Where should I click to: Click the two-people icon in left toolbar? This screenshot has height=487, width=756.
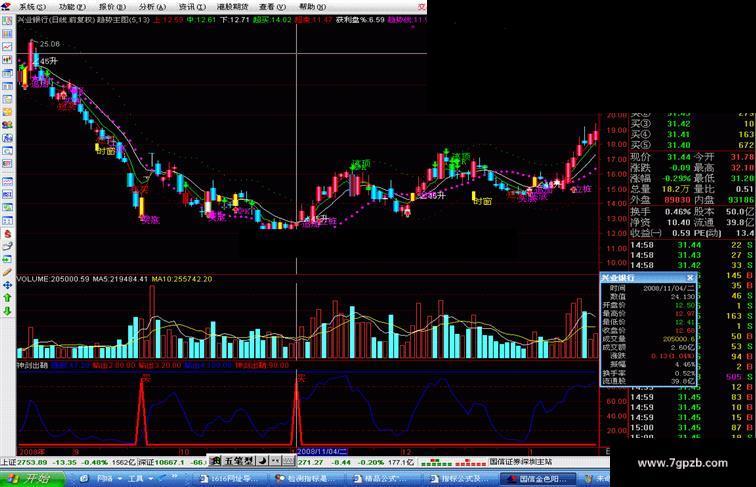coord(7,125)
